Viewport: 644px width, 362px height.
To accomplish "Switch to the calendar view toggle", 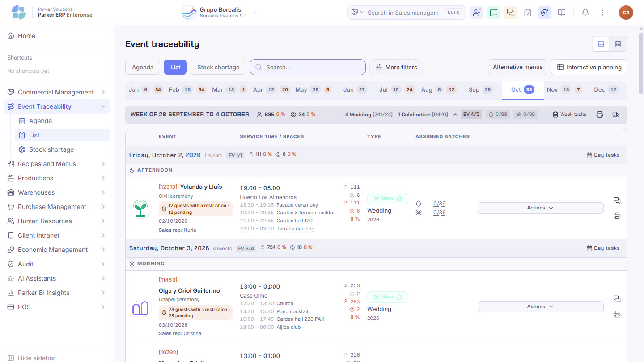I will coord(618,44).
